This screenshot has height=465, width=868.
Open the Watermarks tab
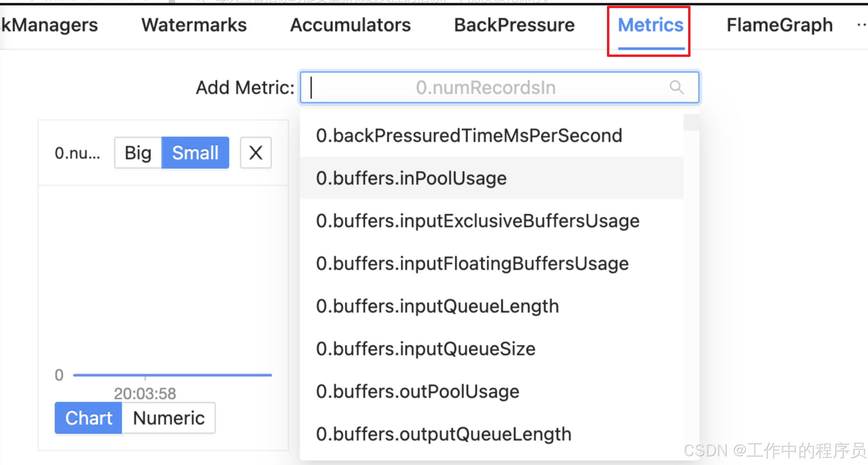pyautogui.click(x=194, y=25)
